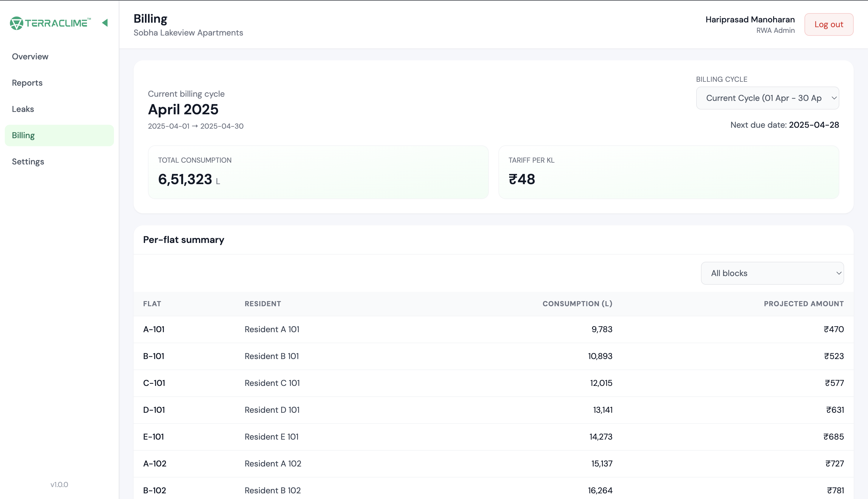
Task: Open the Leaks page
Action: pos(59,109)
